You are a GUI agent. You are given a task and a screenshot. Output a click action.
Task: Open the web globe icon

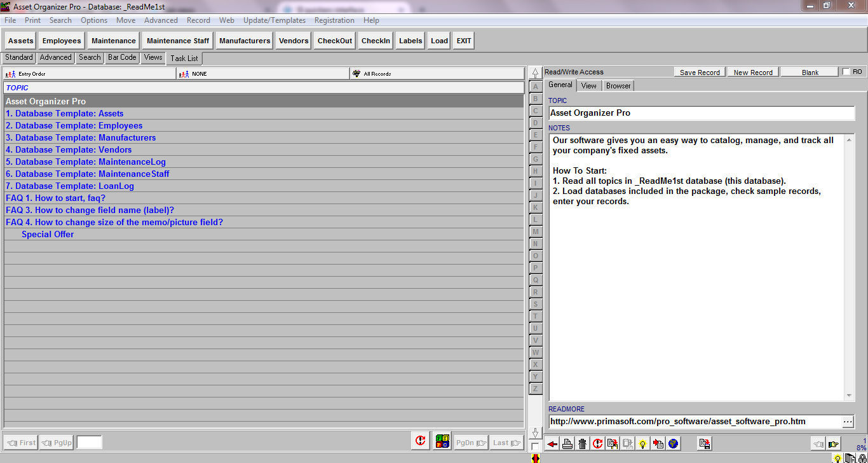(x=674, y=443)
